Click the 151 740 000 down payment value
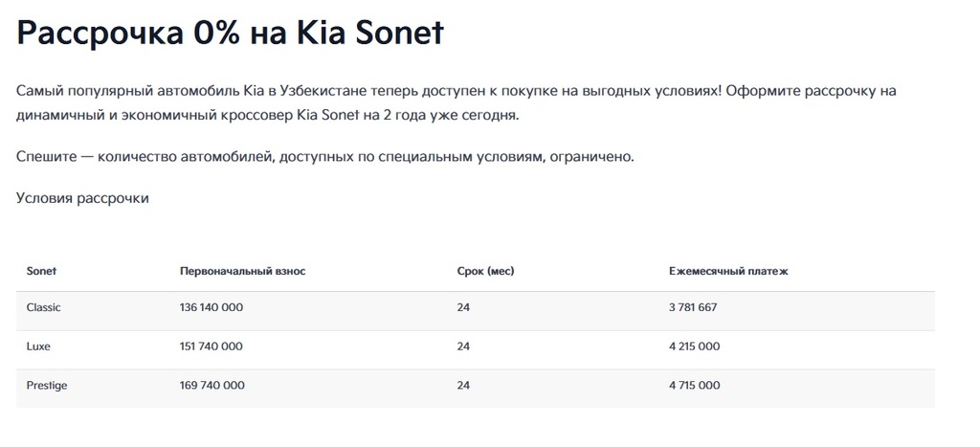 (211, 346)
